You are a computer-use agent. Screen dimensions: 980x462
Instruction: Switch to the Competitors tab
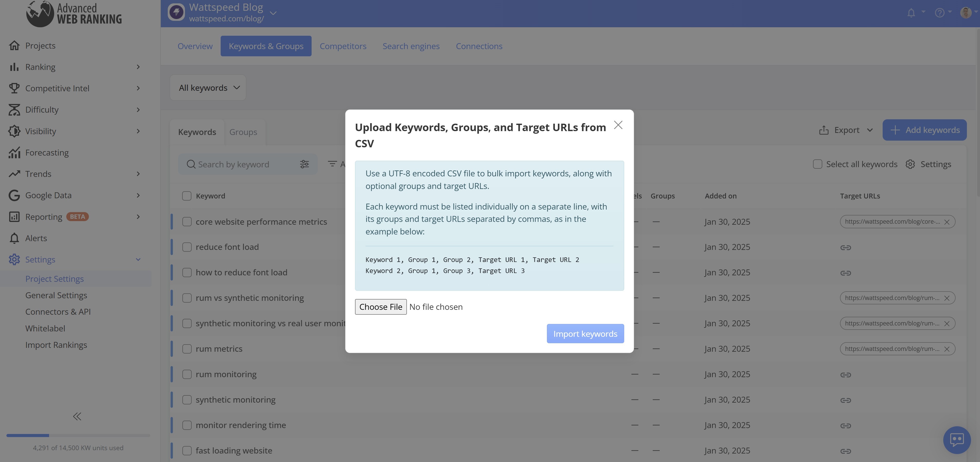pos(343,46)
